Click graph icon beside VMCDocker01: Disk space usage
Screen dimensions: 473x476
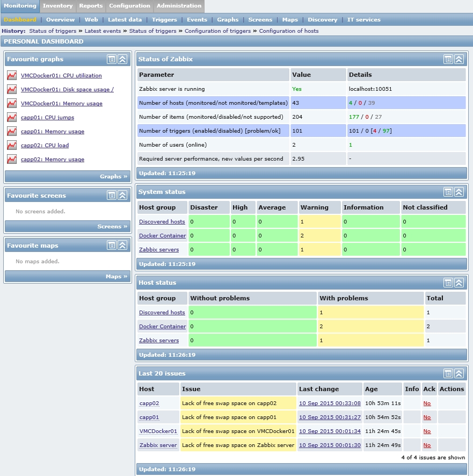coord(12,89)
